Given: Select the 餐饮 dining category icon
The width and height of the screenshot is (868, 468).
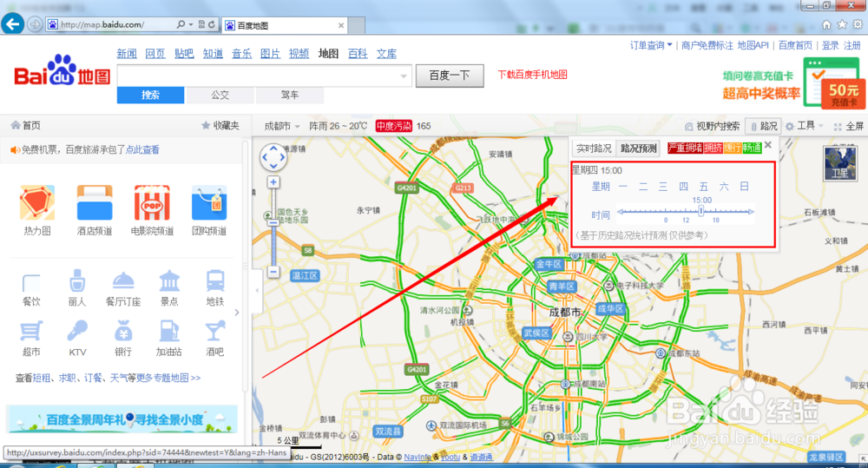Looking at the screenshot, I should coord(31,282).
